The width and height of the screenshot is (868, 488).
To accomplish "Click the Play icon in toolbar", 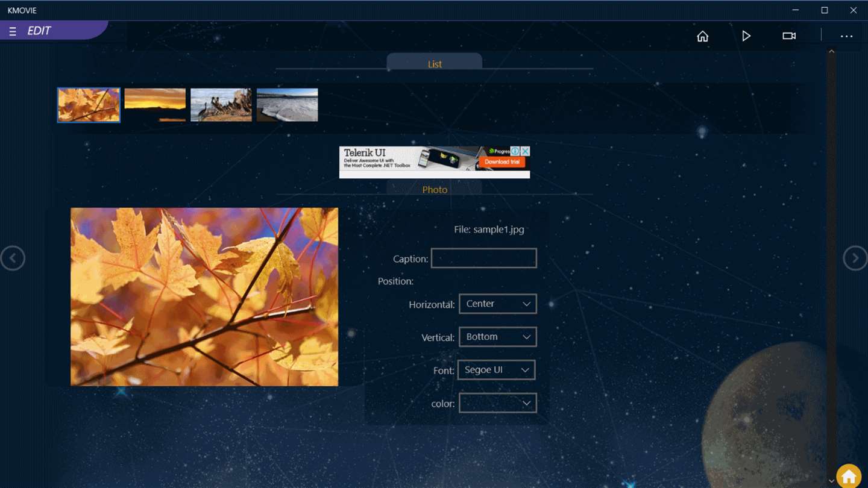I will click(x=746, y=36).
